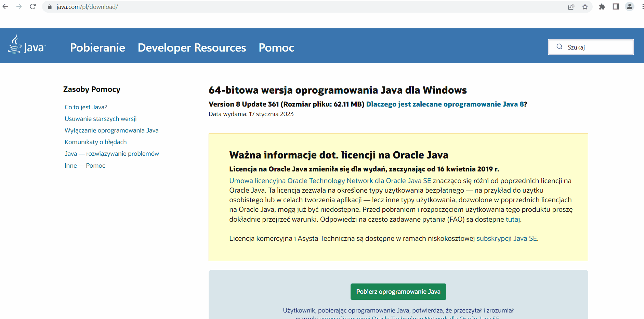The height and width of the screenshot is (319, 644).
Task: Open the user profile avatar icon
Action: (x=629, y=7)
